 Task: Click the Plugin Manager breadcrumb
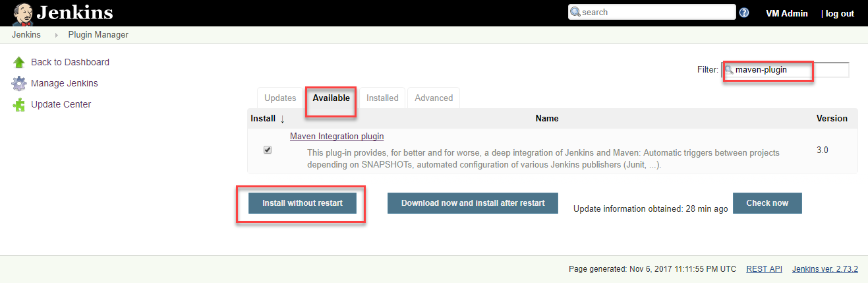99,35
